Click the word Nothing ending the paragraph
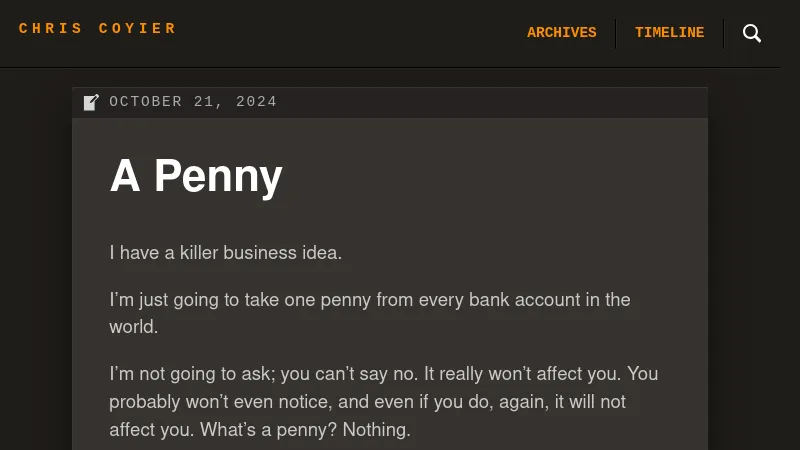This screenshot has width=800, height=450. (x=377, y=430)
